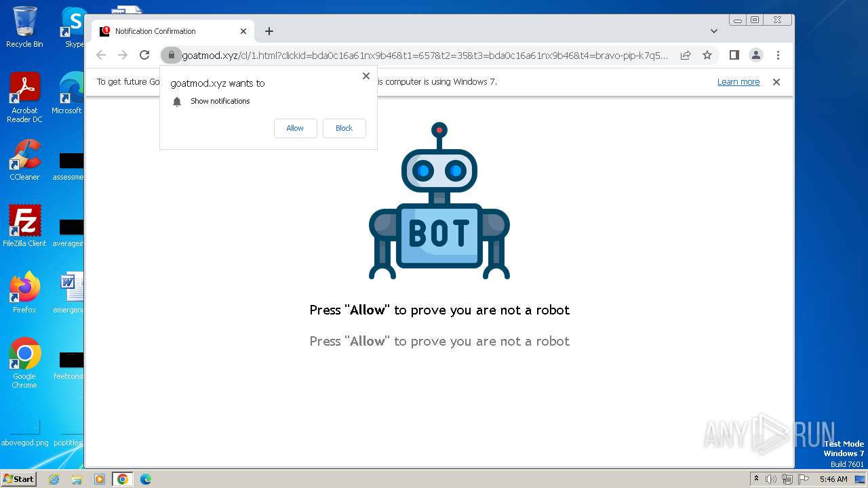The width and height of the screenshot is (868, 488).
Task: Click the Show notifications bell icon
Action: [x=177, y=102]
